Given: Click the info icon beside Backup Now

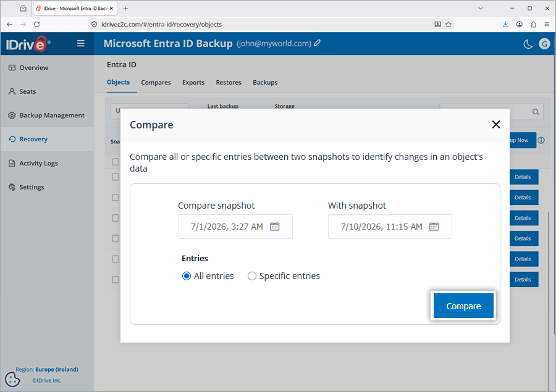Looking at the screenshot, I should (541, 140).
